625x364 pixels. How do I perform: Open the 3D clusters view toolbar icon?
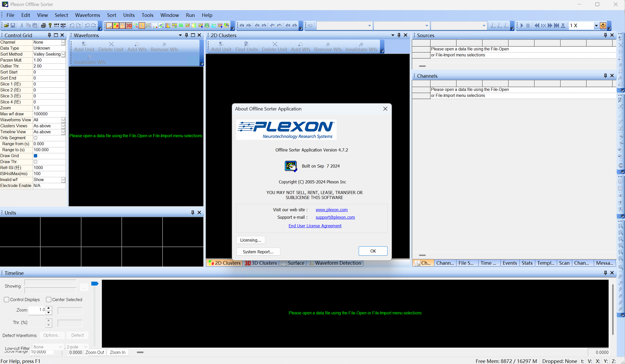pos(129,25)
